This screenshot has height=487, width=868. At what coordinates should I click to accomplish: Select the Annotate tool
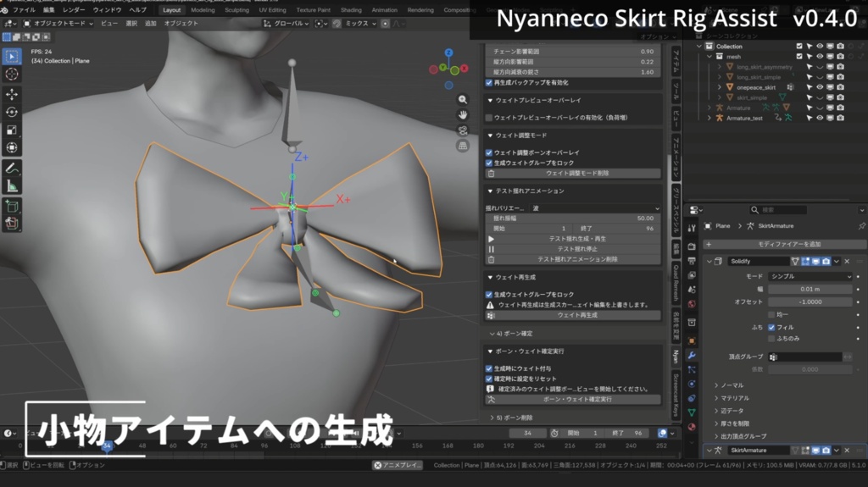tap(12, 169)
